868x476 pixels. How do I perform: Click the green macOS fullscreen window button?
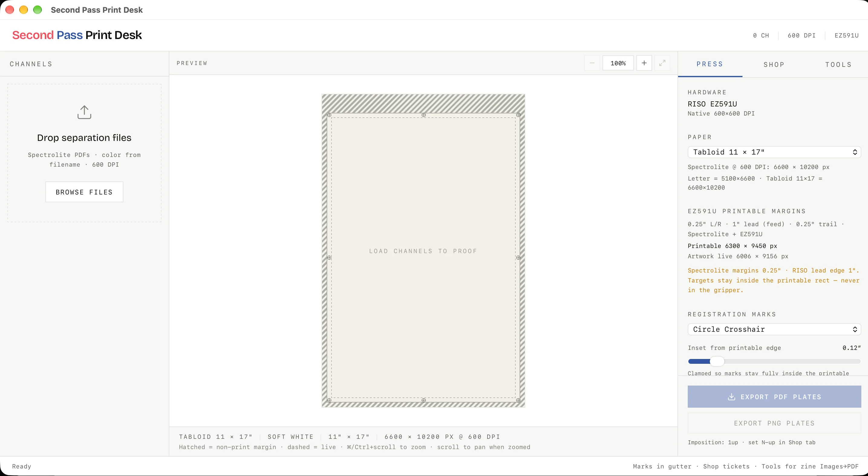tap(38, 10)
